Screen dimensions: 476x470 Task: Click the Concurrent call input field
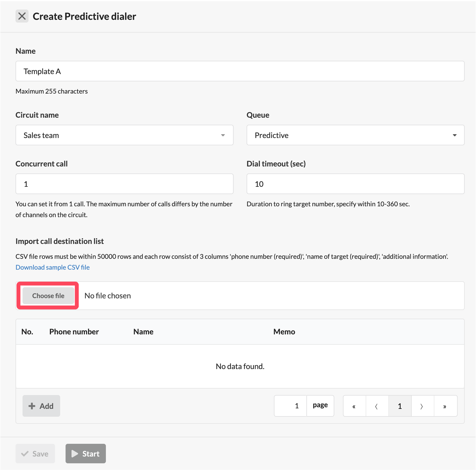tap(124, 184)
